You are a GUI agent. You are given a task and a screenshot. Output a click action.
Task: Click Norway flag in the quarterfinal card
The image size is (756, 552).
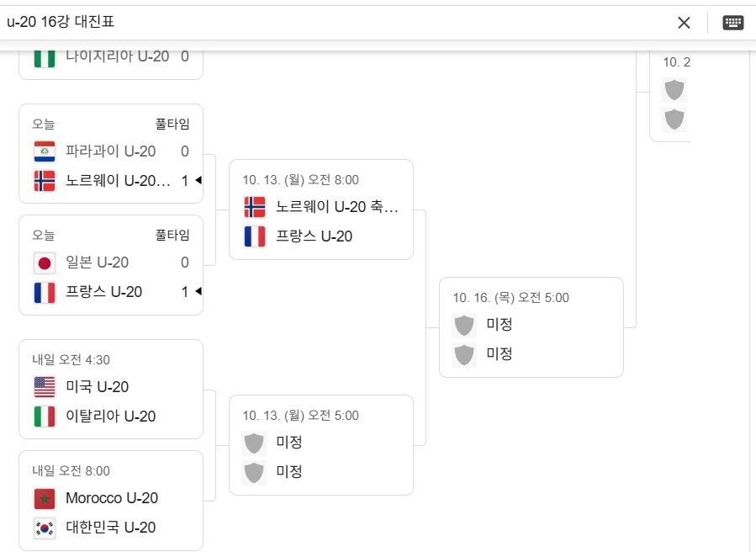(255, 207)
